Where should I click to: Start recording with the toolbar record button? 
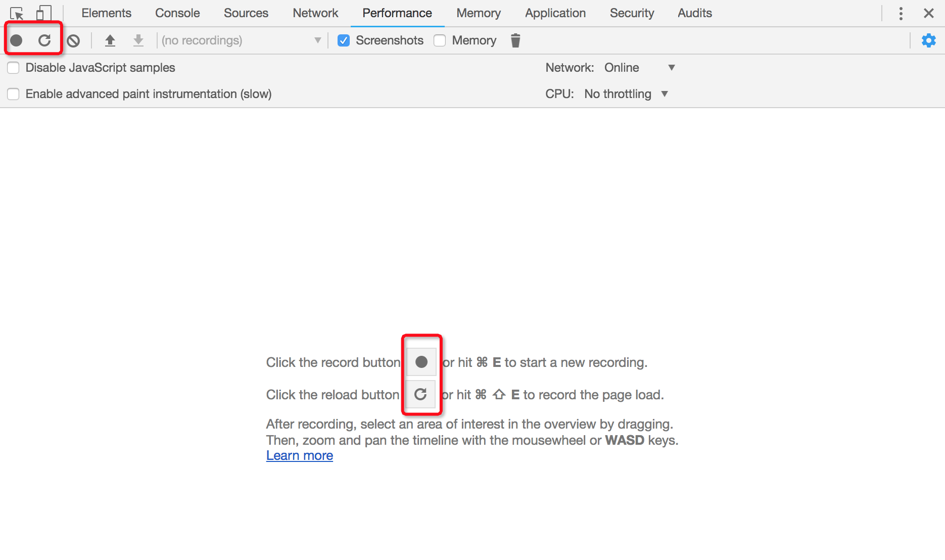point(17,40)
